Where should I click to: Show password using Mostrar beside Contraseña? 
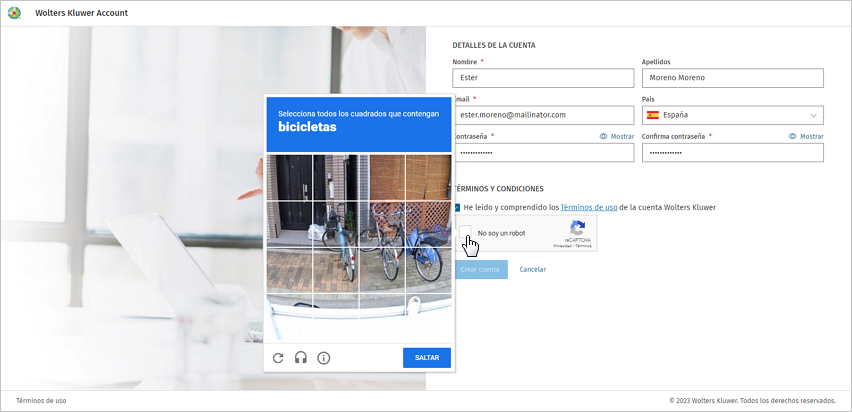[x=617, y=136]
